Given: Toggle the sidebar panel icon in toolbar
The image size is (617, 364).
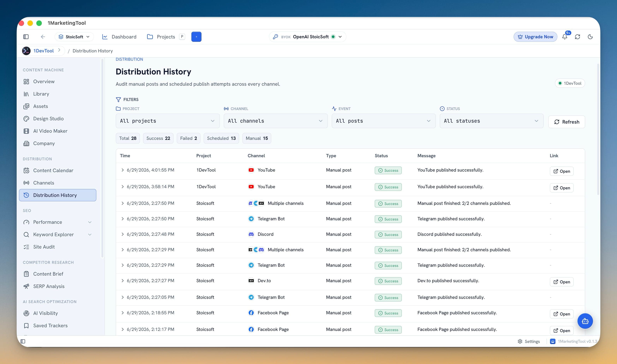Looking at the screenshot, I should pos(26,37).
